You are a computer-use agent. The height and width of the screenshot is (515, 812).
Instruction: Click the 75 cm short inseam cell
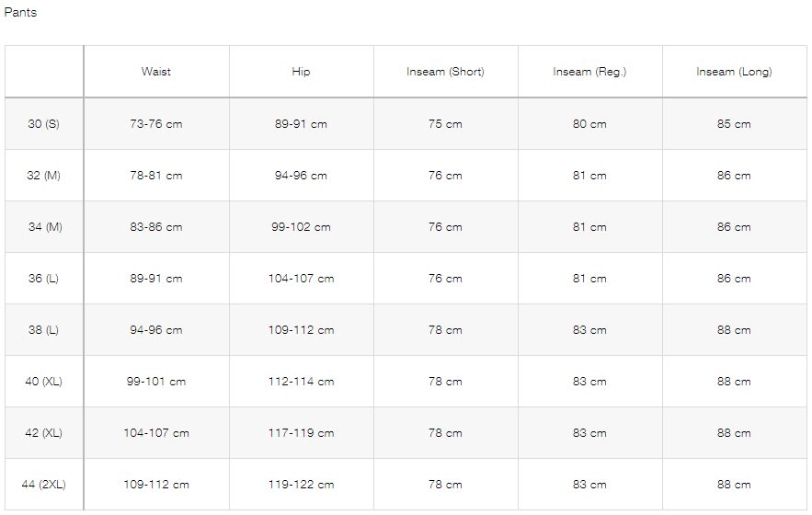[445, 124]
